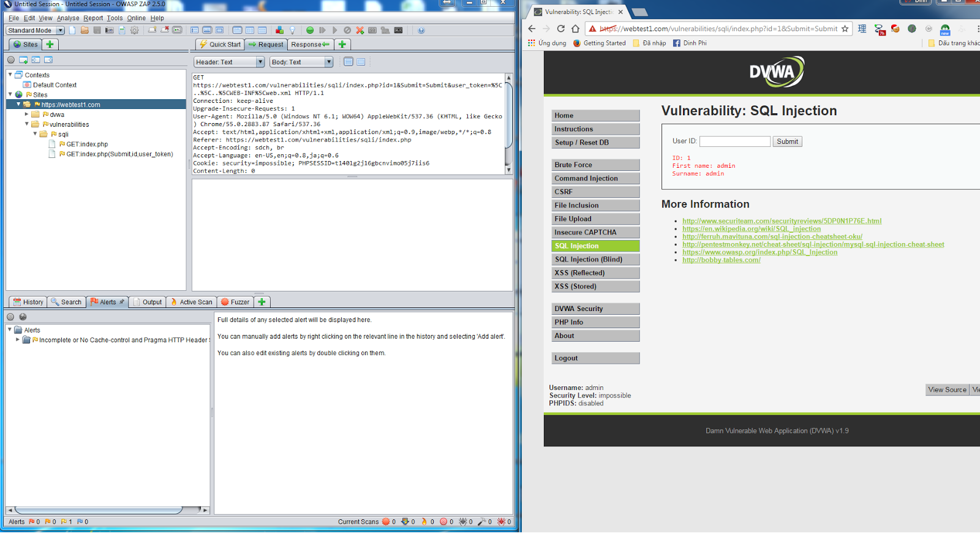Click the light bulb Show/Enable Fields icon
This screenshot has height=537, width=980.
tap(292, 30)
